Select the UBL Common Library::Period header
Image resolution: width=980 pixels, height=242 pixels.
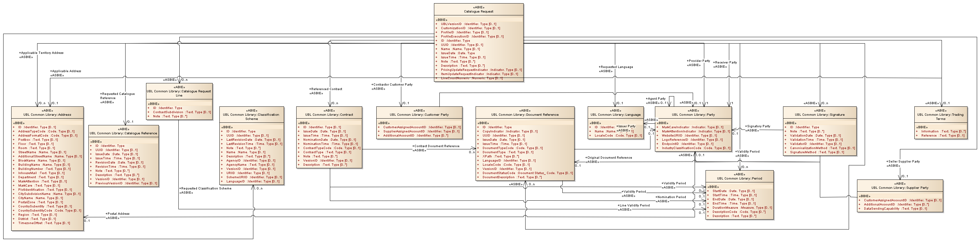point(739,178)
